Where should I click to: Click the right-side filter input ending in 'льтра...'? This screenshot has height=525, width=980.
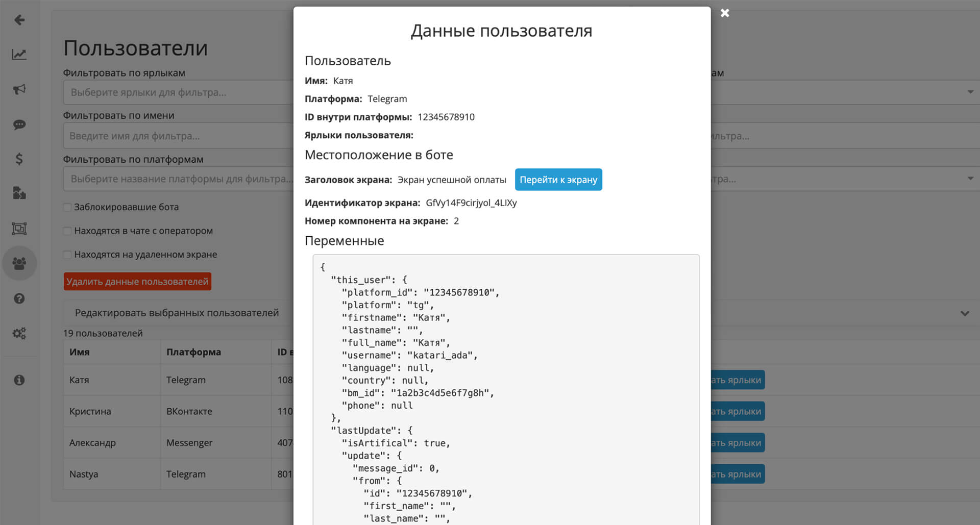click(x=845, y=136)
